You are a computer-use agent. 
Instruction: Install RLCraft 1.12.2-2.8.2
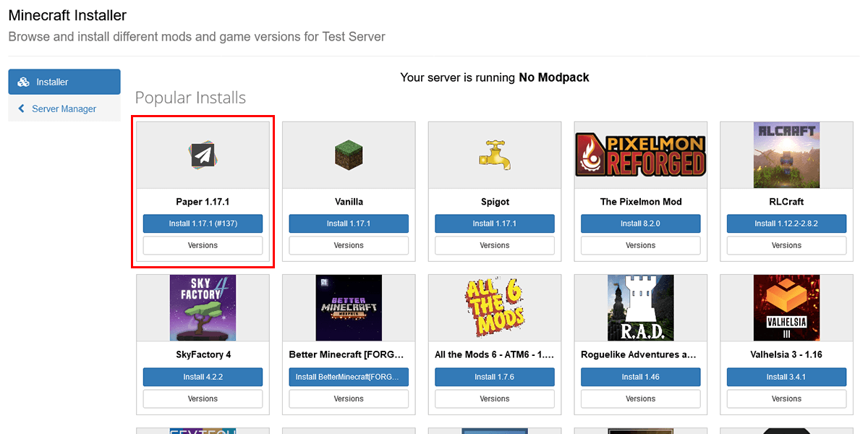point(786,224)
